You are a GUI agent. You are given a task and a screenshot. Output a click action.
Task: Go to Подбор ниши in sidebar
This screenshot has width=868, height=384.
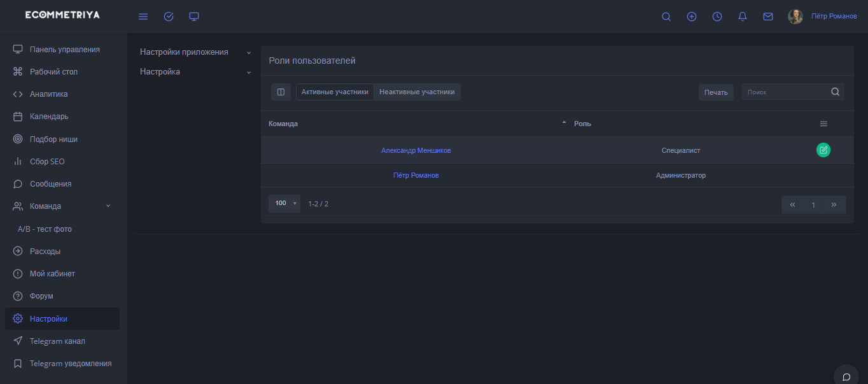coord(53,139)
